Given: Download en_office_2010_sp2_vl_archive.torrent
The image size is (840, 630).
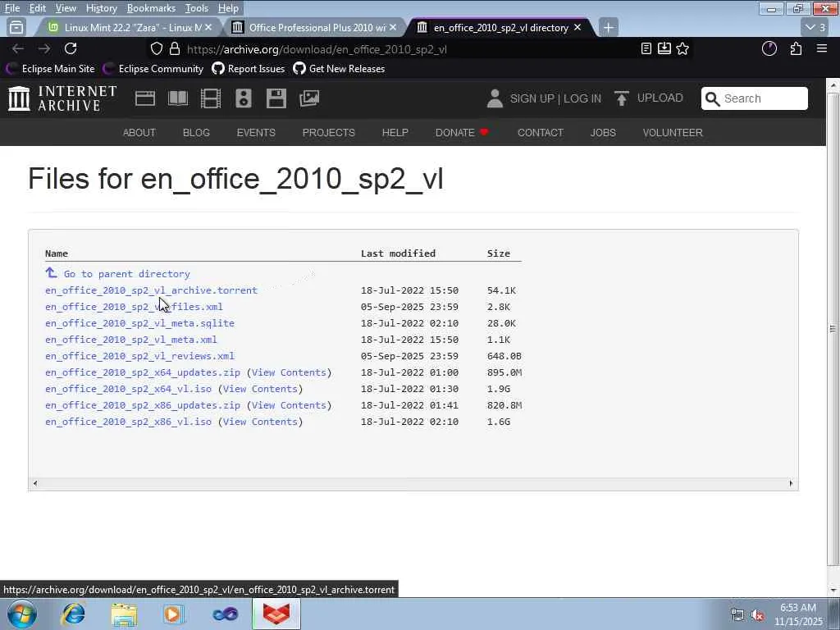Looking at the screenshot, I should [151, 290].
